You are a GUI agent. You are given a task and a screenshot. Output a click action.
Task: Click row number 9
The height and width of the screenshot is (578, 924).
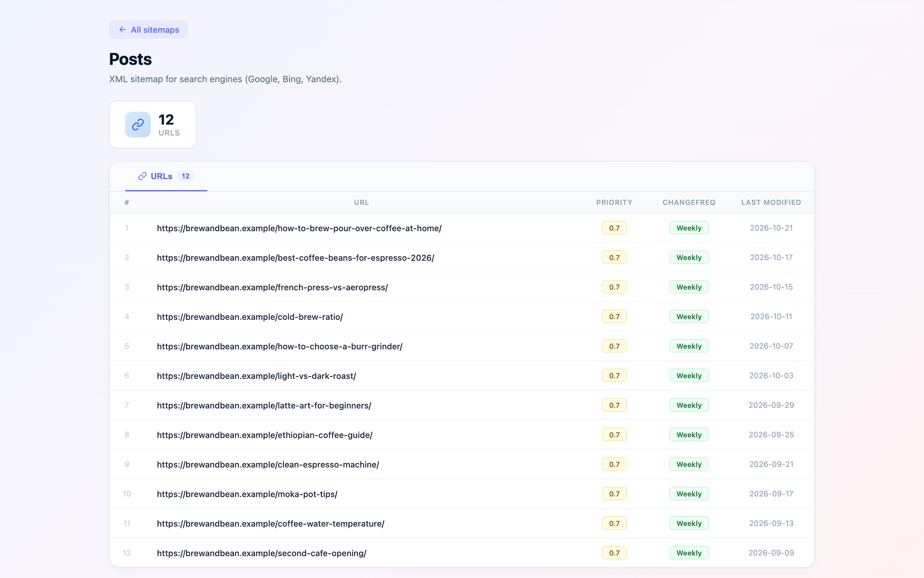coord(127,464)
